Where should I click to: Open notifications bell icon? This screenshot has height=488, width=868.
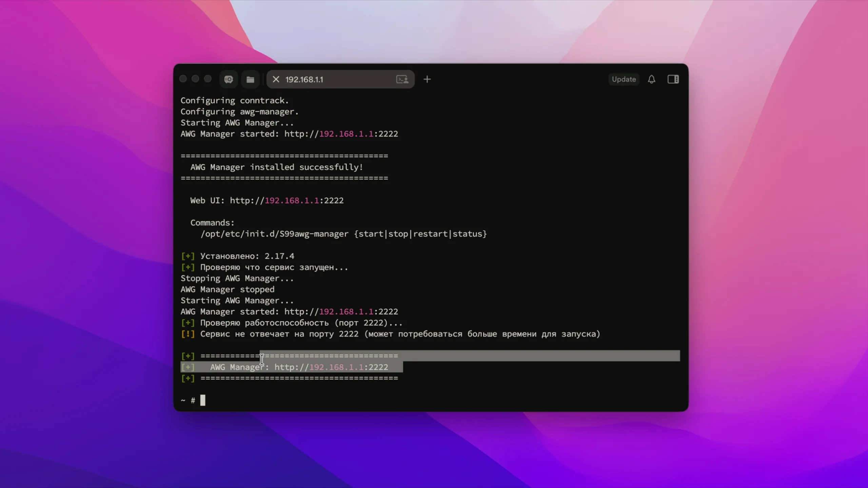pos(651,79)
